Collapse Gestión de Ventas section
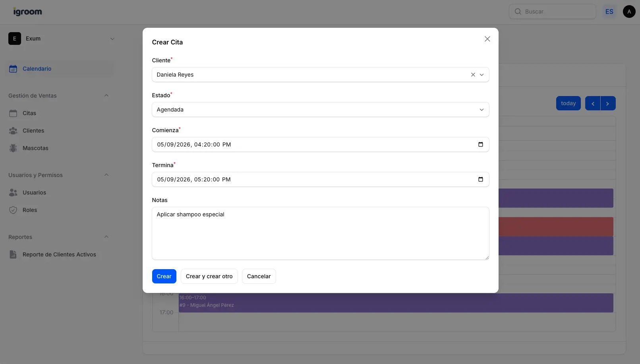This screenshot has width=640, height=364. pyautogui.click(x=106, y=96)
